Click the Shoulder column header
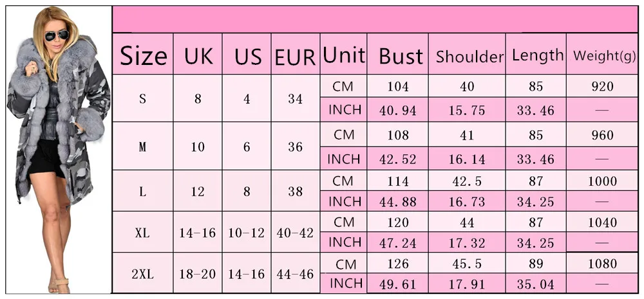Viewport: 644px width, 299px height. tap(469, 57)
